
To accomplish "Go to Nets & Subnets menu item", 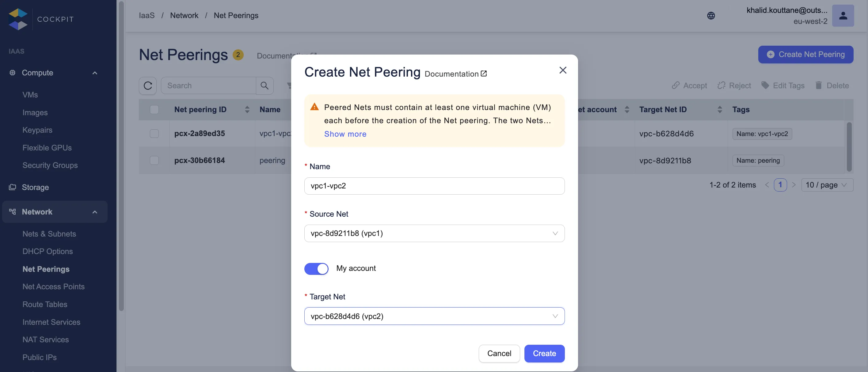I will pyautogui.click(x=49, y=234).
